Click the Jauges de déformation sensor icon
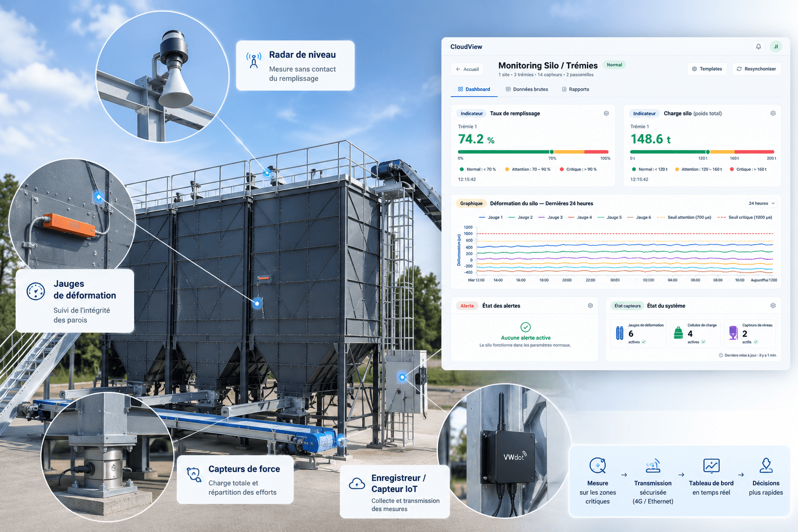798x532 pixels. [x=619, y=333]
